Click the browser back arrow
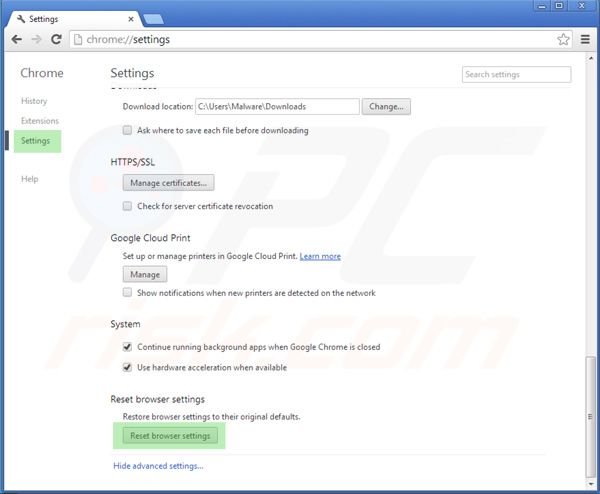The width and height of the screenshot is (600, 494). coord(16,39)
